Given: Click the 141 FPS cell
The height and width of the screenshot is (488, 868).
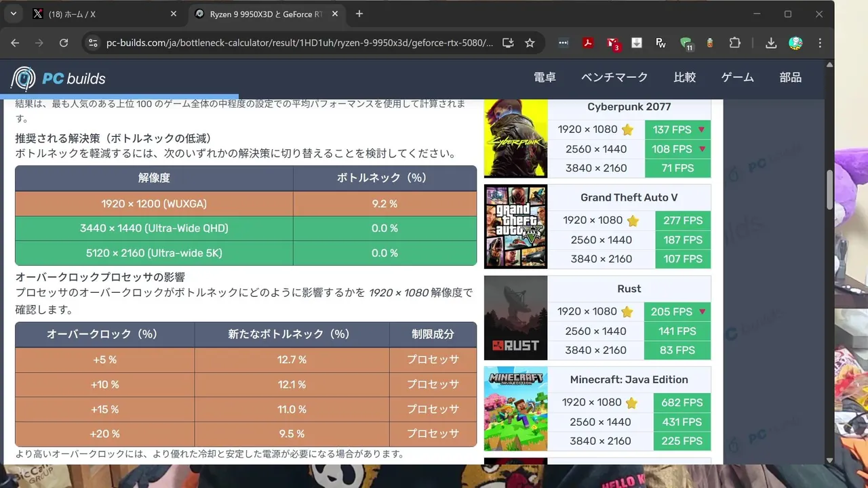Looking at the screenshot, I should coord(678,331).
